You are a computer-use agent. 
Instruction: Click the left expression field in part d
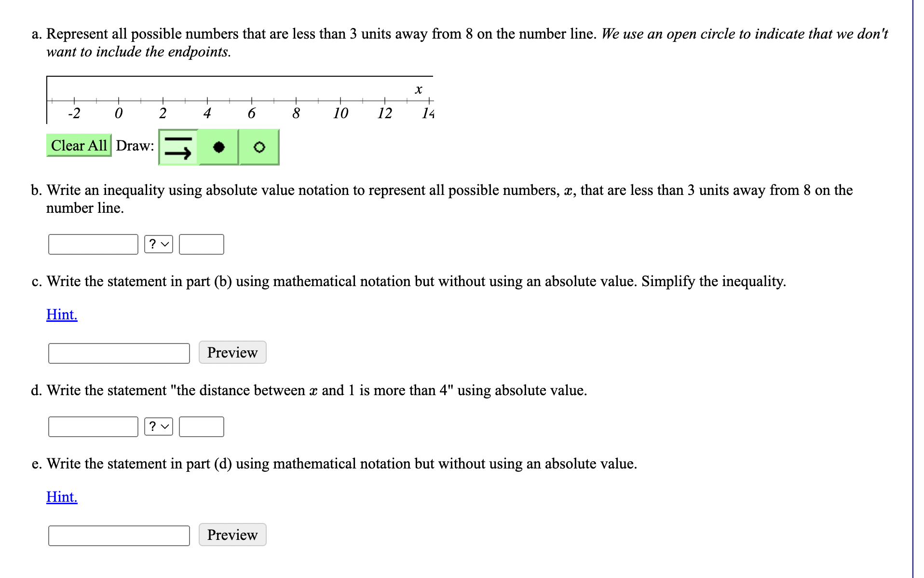(x=93, y=427)
